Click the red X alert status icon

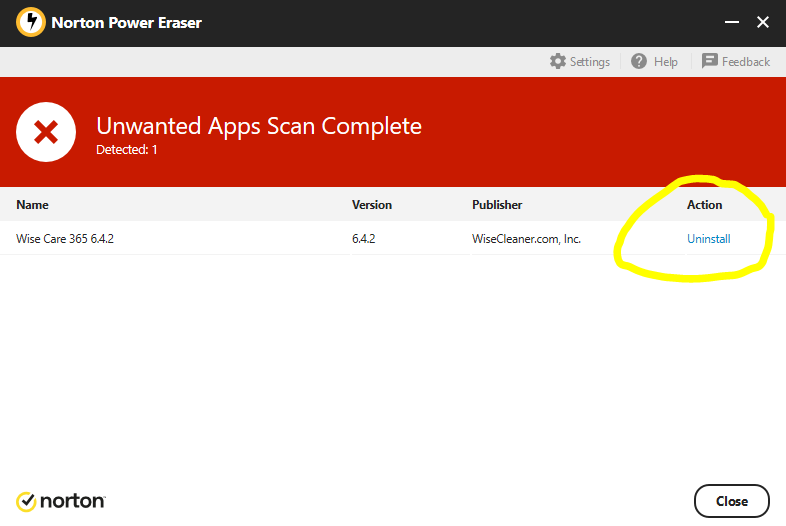(46, 132)
